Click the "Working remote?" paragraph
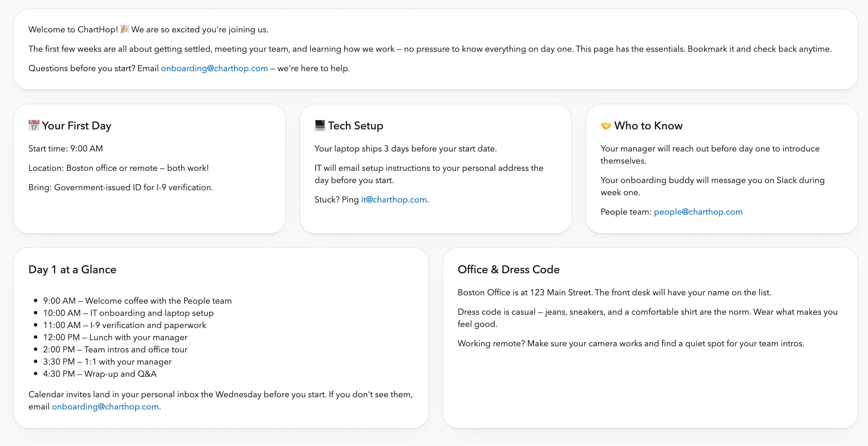The image size is (868, 446). click(x=631, y=343)
